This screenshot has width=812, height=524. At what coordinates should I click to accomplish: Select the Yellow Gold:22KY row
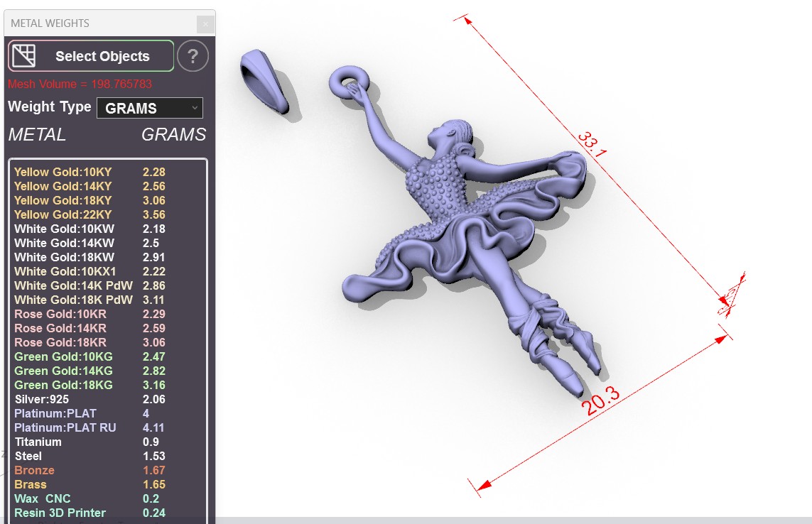coord(108,214)
